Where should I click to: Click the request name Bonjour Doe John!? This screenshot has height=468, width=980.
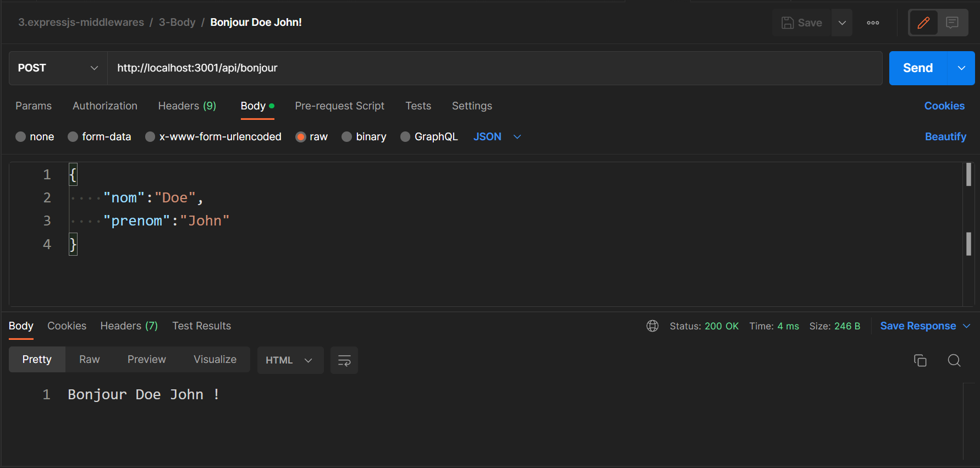coord(256,23)
